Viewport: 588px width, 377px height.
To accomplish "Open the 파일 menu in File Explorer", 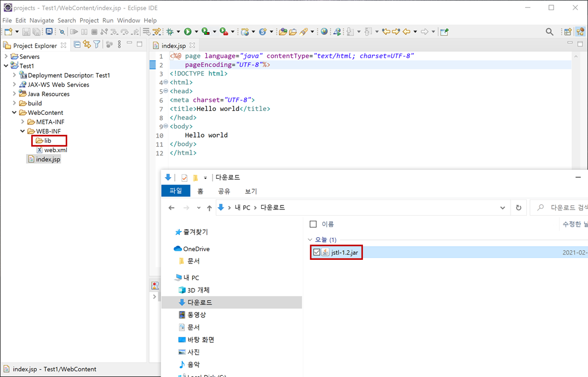I will tap(176, 191).
